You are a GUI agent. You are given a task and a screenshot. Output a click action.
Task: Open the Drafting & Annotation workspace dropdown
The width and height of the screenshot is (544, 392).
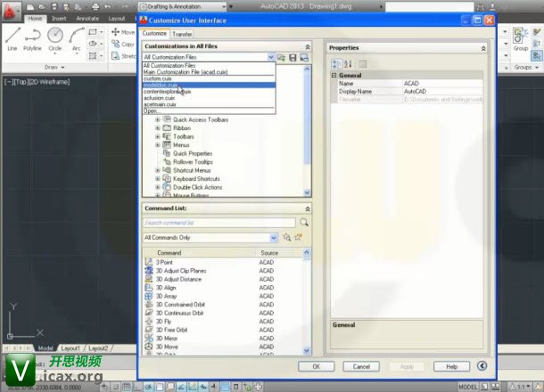pos(224,6)
